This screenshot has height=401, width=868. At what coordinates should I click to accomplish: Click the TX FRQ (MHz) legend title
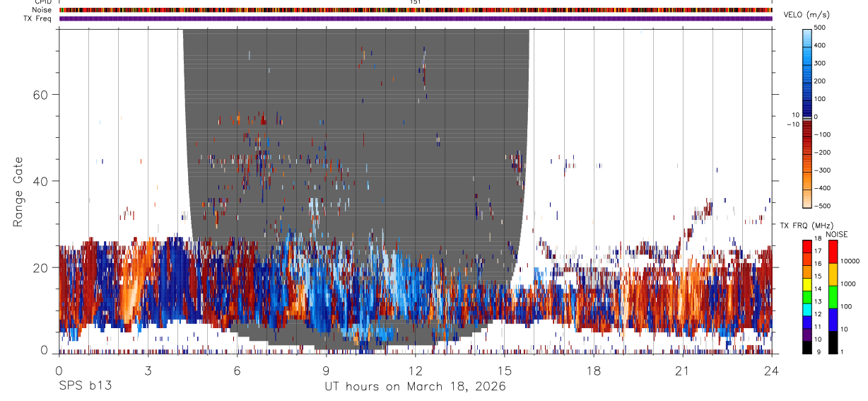(806, 226)
